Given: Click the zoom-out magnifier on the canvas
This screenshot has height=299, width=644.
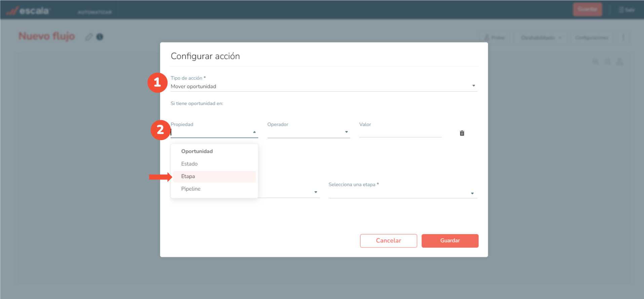Looking at the screenshot, I should pyautogui.click(x=608, y=62).
